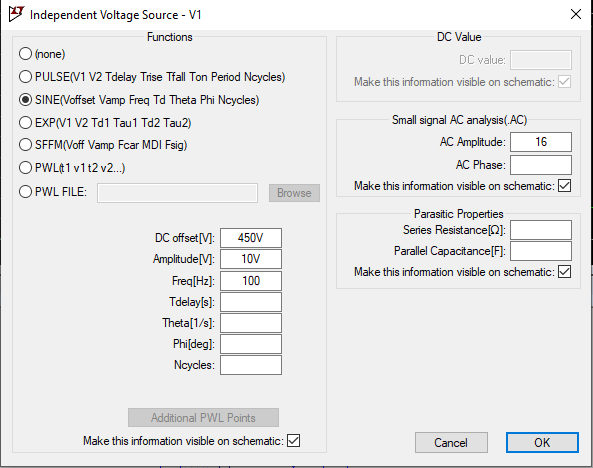
Task: Focus the Freq[Hz] input field
Action: (251, 281)
